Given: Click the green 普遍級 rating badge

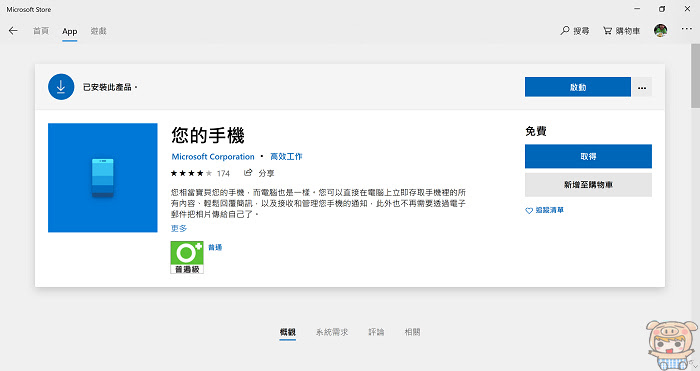Looking at the screenshot, I should click(187, 257).
